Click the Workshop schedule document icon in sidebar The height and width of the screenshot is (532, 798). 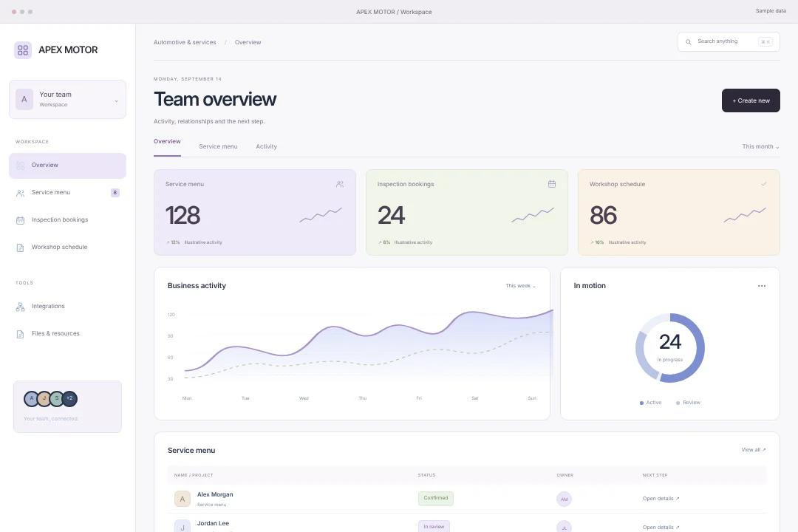[21, 248]
